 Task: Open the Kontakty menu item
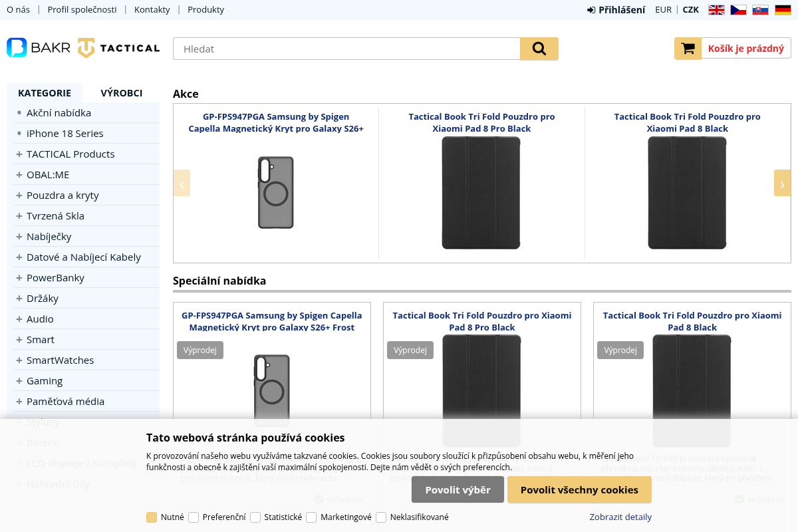point(152,10)
